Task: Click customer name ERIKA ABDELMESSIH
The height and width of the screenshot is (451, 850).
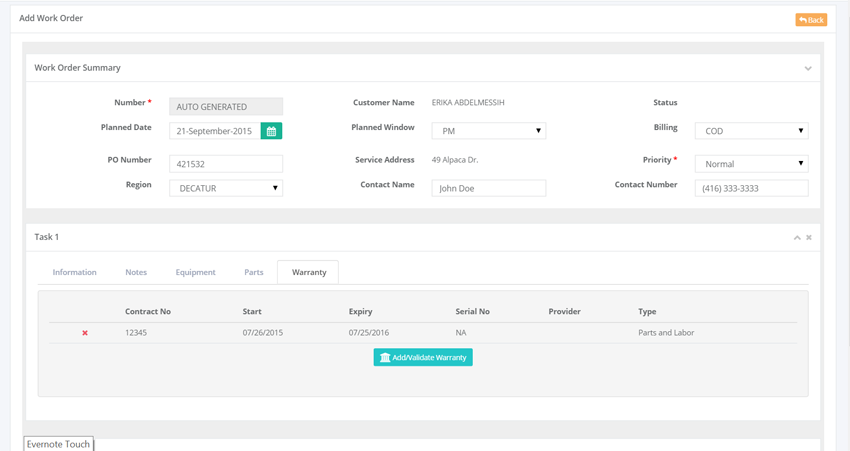Action: click(468, 102)
